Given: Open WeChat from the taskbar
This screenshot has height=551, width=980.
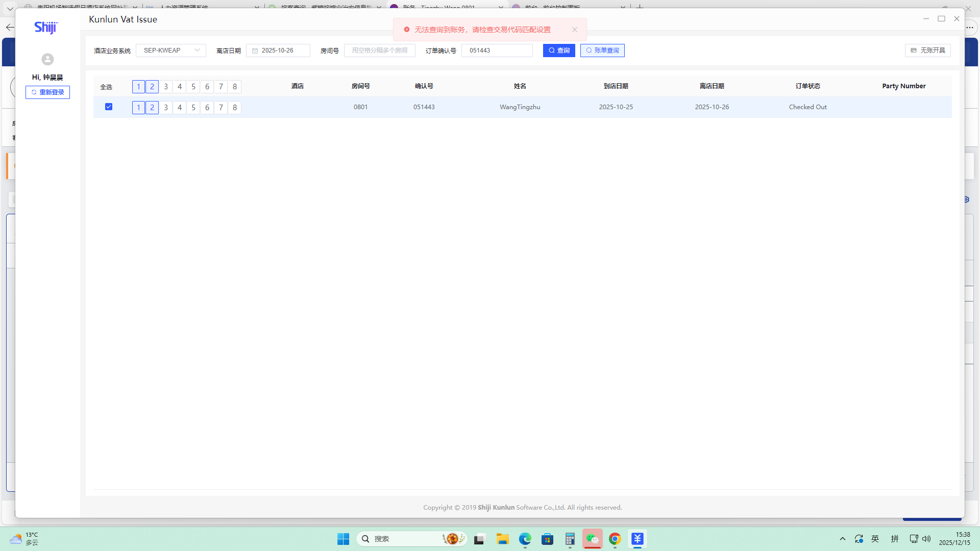Looking at the screenshot, I should pos(592,539).
